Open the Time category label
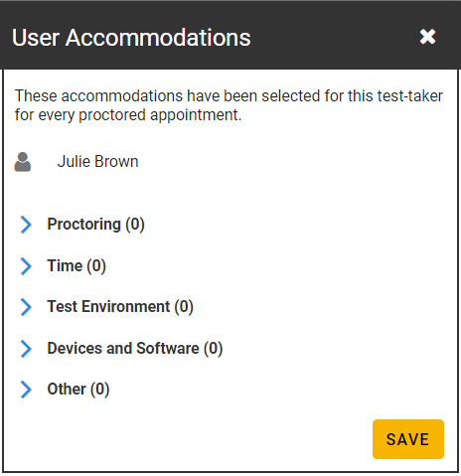This screenshot has width=461, height=476. tap(65, 266)
